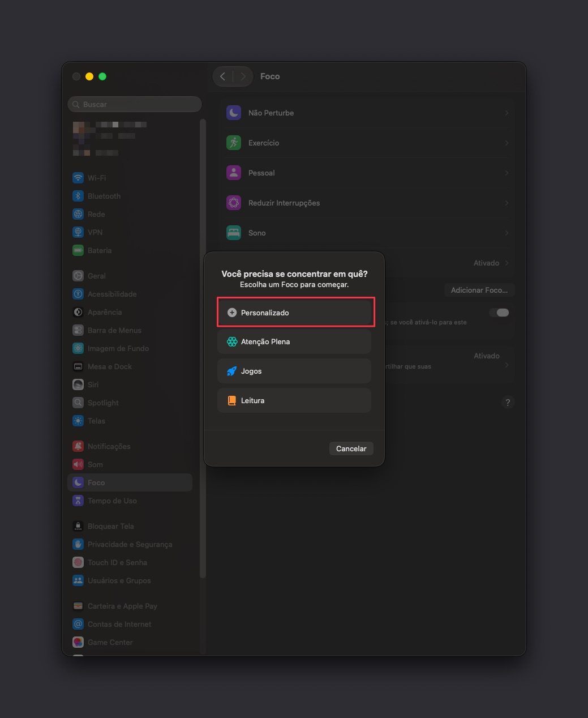Open Spotlight settings
This screenshot has width=588, height=718.
(130, 403)
